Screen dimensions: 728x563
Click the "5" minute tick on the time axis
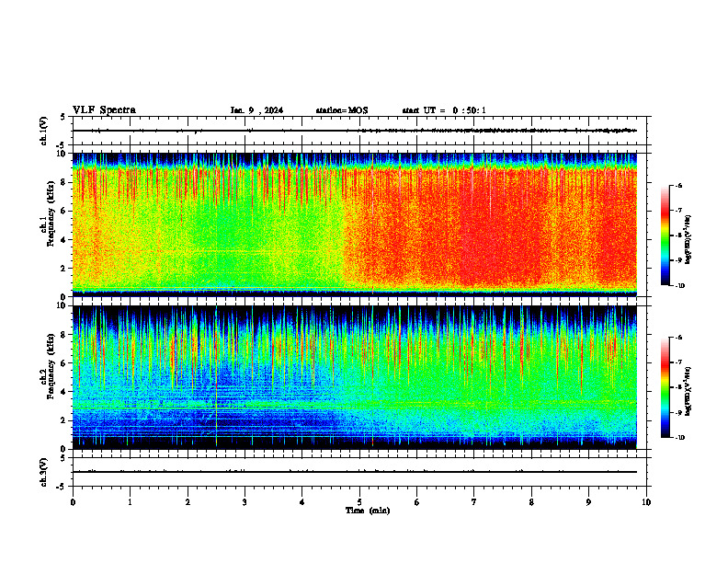coord(359,502)
